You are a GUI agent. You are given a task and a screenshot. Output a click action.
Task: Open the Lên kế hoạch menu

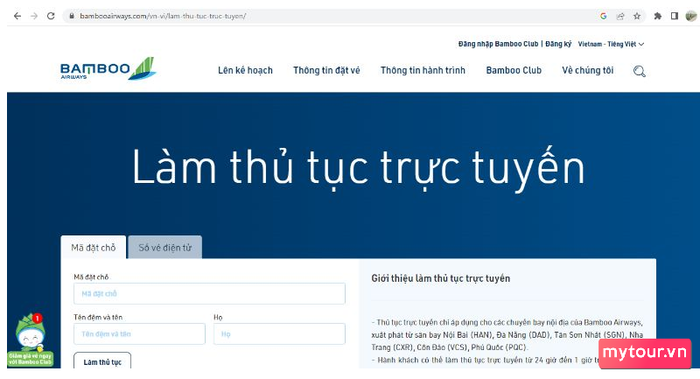245,71
